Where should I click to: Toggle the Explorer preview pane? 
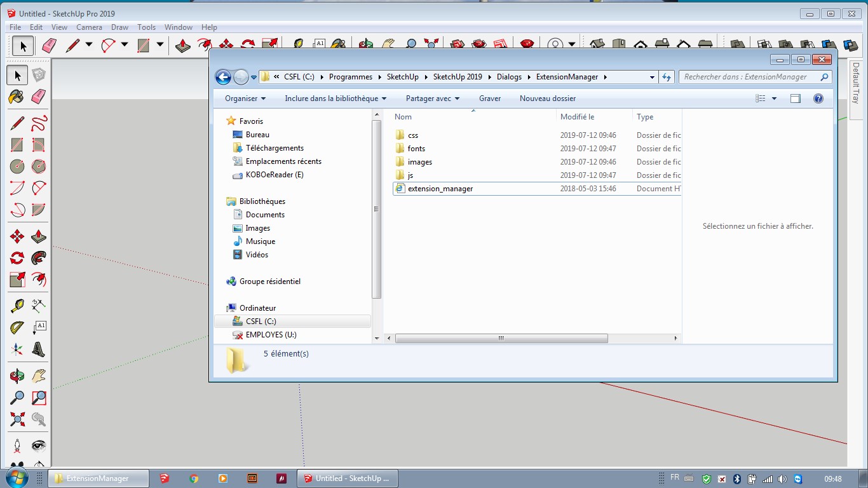point(795,98)
